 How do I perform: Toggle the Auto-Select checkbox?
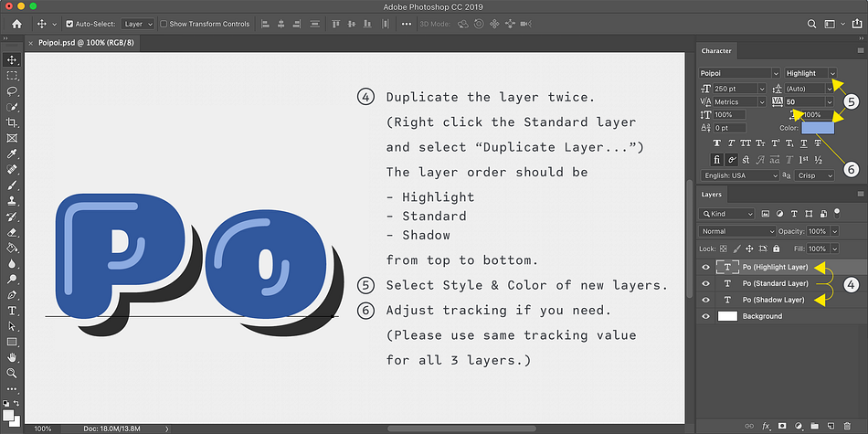[x=69, y=24]
